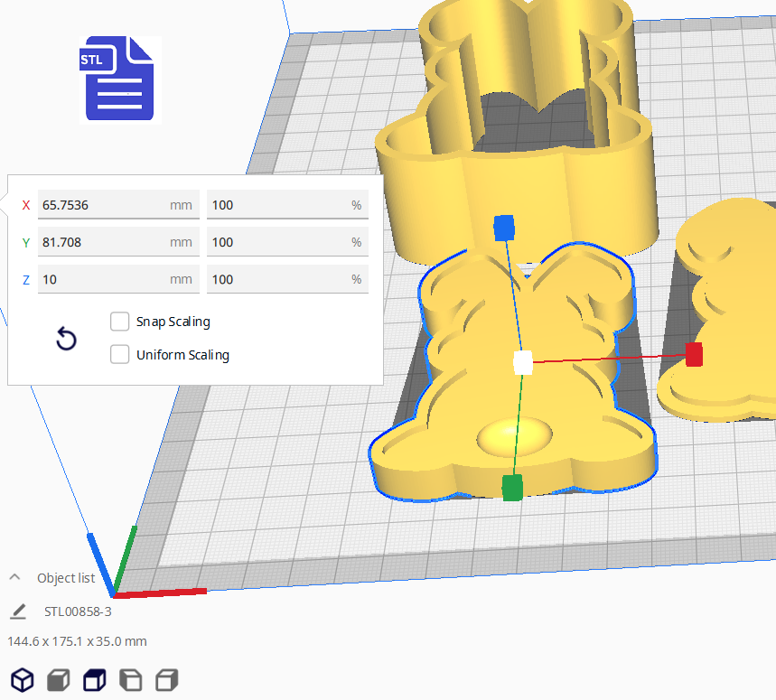Viewport: 776px width, 700px height.
Task: Click the blue Z-axis scale handle
Action: click(504, 228)
